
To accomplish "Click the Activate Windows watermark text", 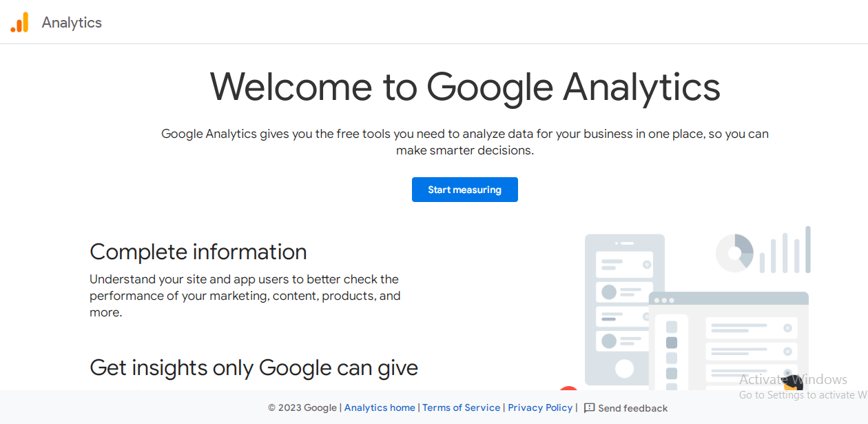I will click(x=793, y=379).
